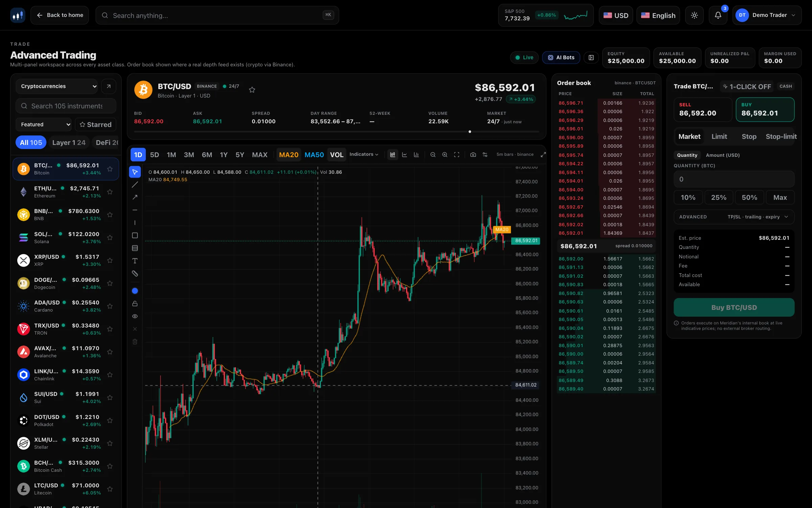This screenshot has width=812, height=508.
Task: Star the BTC/USD header favorite
Action: (x=252, y=90)
